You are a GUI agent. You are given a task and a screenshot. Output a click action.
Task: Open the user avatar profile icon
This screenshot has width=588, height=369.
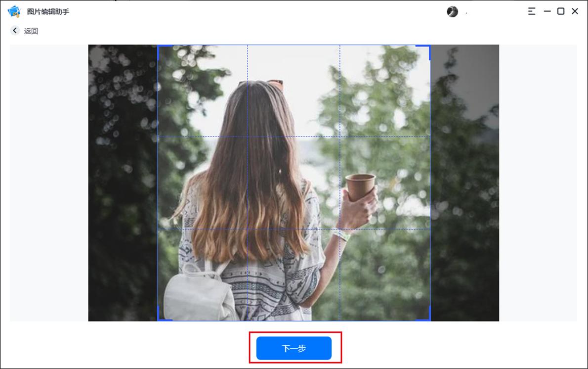[x=451, y=11]
